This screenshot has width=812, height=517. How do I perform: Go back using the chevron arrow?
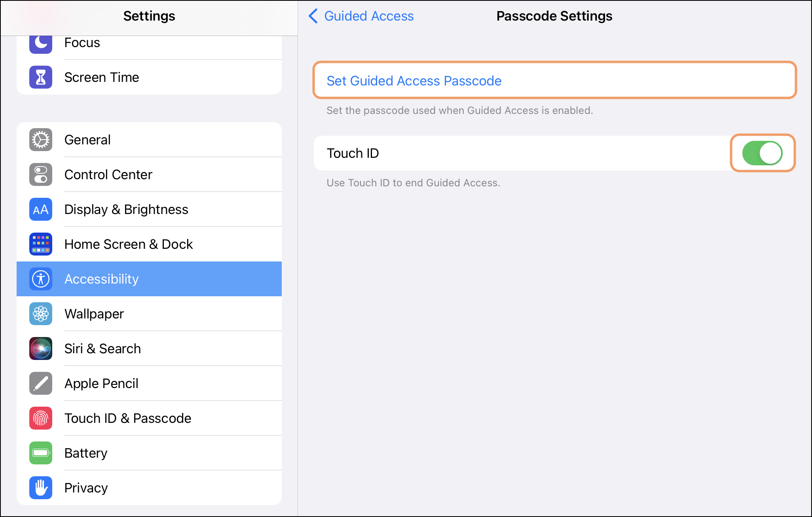[x=313, y=16]
